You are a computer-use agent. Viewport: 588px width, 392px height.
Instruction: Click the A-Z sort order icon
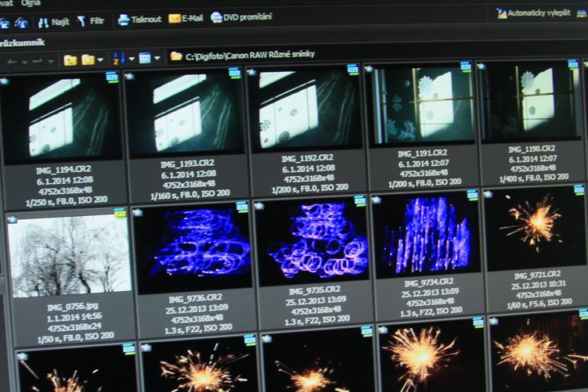[x=119, y=59]
